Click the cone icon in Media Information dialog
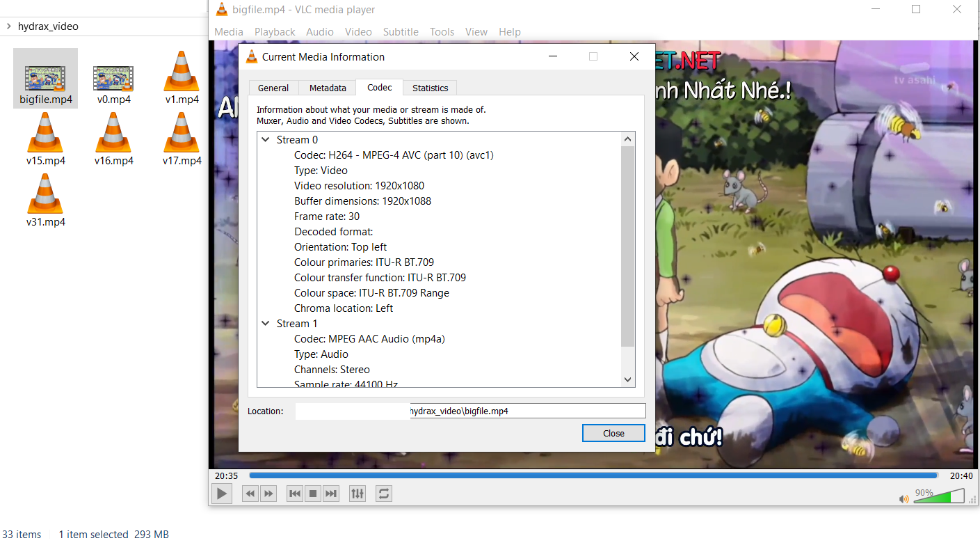 (x=252, y=57)
